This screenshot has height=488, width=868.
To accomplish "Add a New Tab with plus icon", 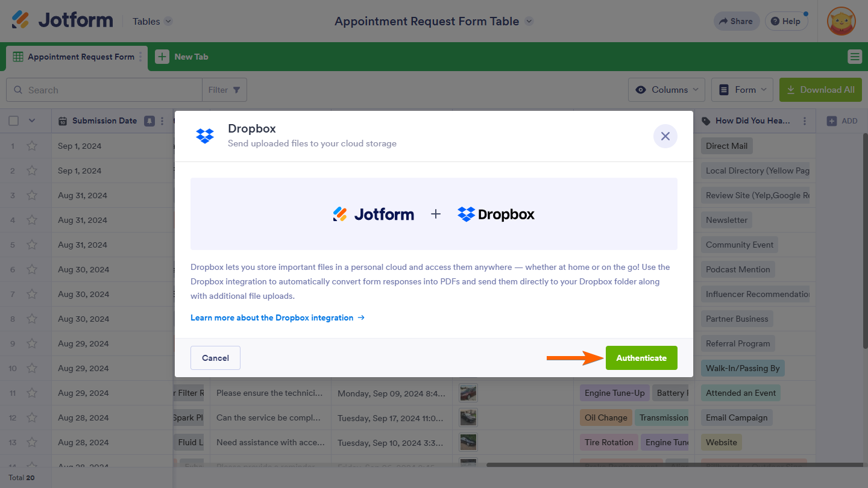I will (162, 57).
